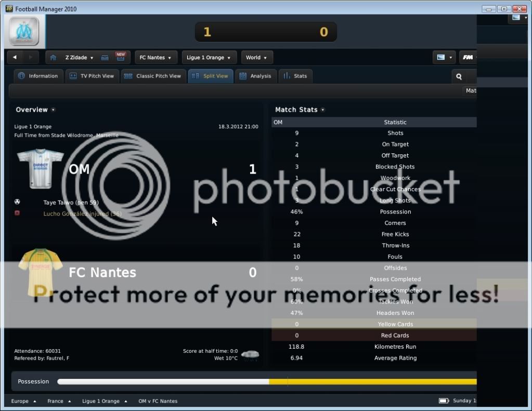The image size is (532, 411).
Task: Click the home icon in navigation bar
Action: [x=53, y=58]
